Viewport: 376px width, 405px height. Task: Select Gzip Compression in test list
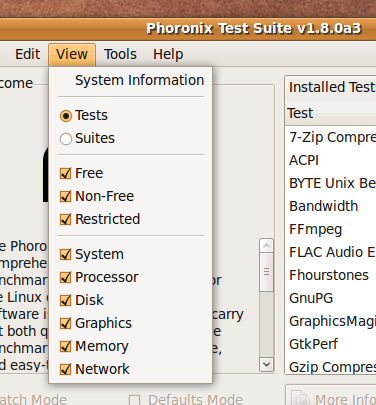click(x=331, y=367)
